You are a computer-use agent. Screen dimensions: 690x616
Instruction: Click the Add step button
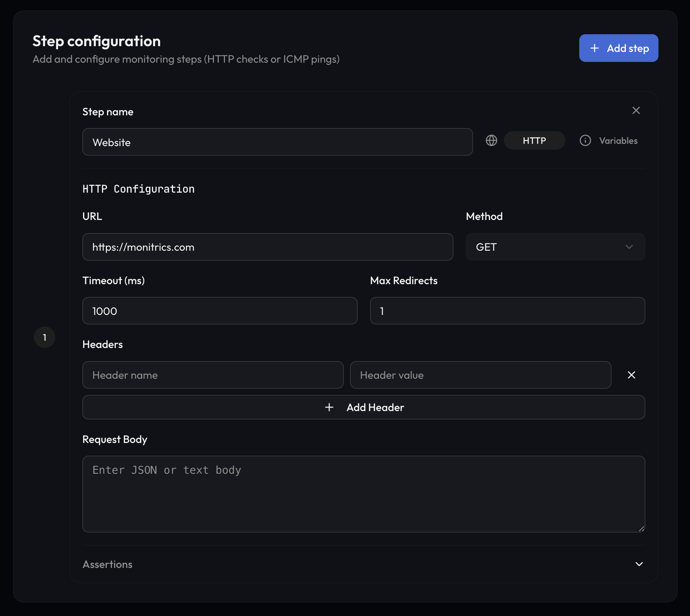pyautogui.click(x=618, y=48)
